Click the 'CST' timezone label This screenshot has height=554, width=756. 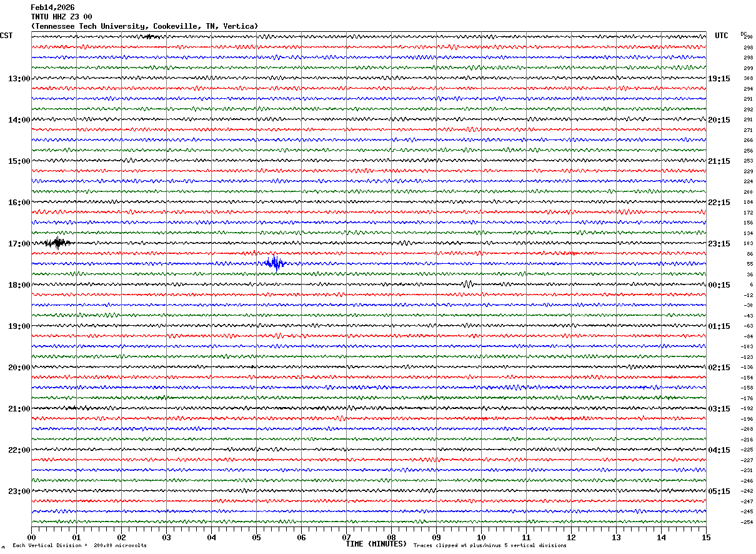click(6, 36)
